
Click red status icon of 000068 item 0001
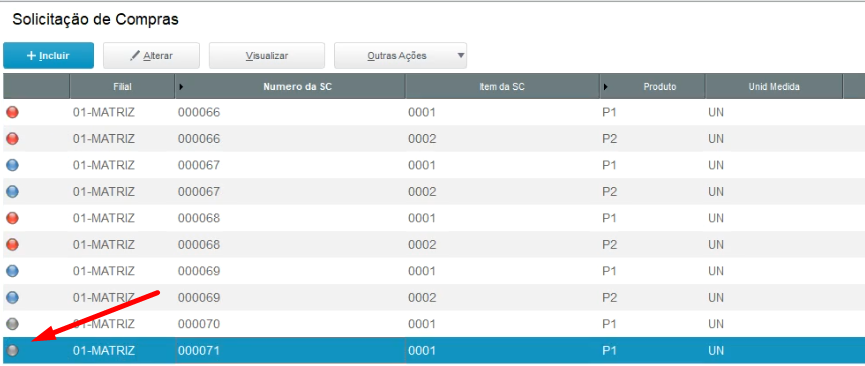(x=12, y=218)
